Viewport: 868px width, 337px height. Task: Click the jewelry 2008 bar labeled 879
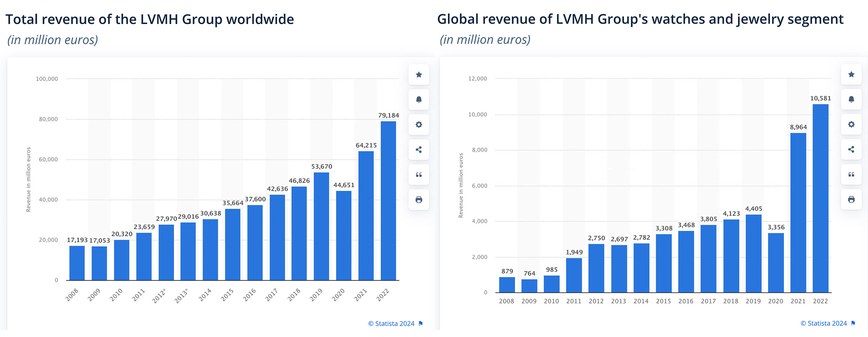click(507, 285)
